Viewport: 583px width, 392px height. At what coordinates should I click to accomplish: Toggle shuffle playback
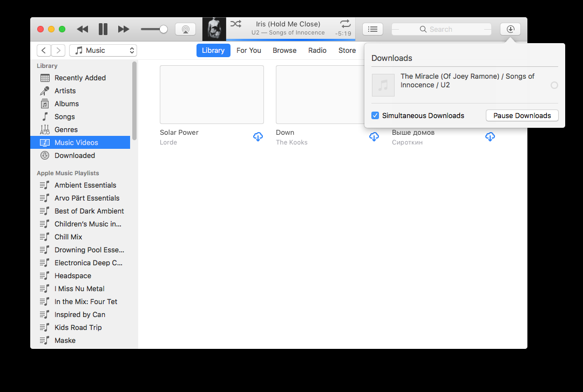(236, 24)
